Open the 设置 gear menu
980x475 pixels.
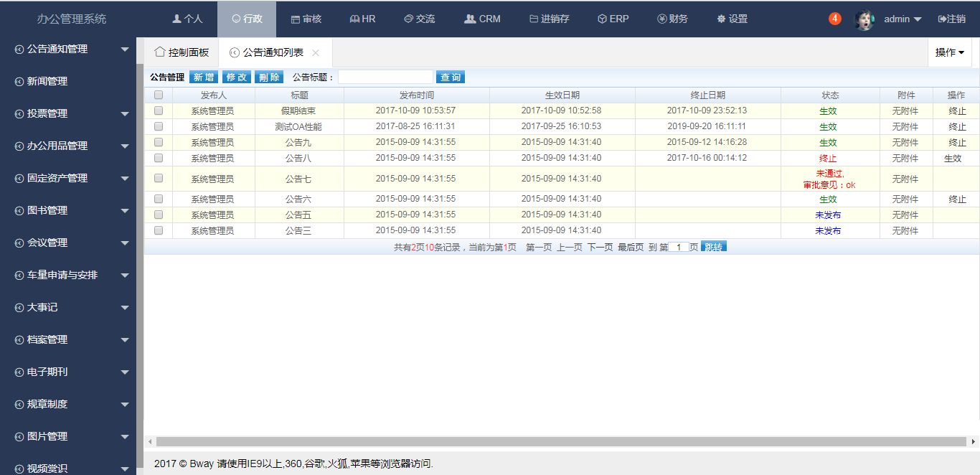[x=732, y=19]
